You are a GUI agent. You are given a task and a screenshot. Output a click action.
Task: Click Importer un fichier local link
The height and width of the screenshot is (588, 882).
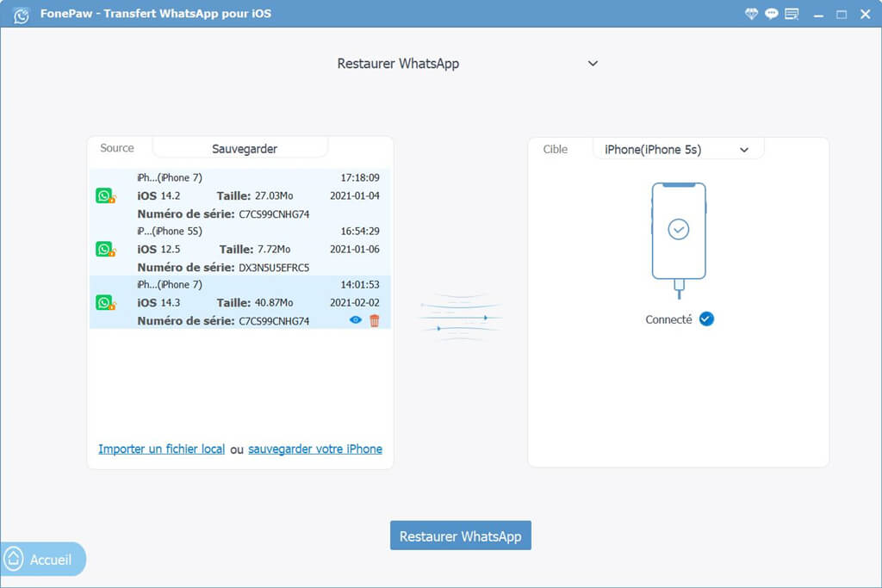161,449
